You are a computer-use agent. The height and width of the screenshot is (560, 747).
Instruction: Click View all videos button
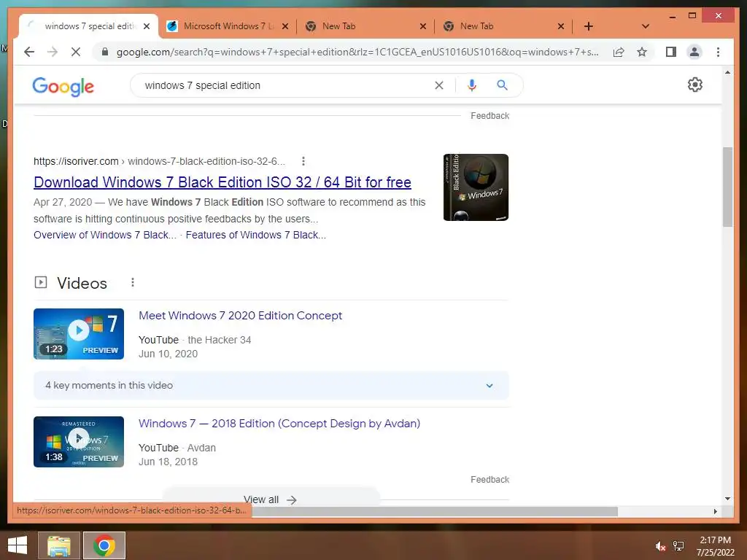point(271,499)
